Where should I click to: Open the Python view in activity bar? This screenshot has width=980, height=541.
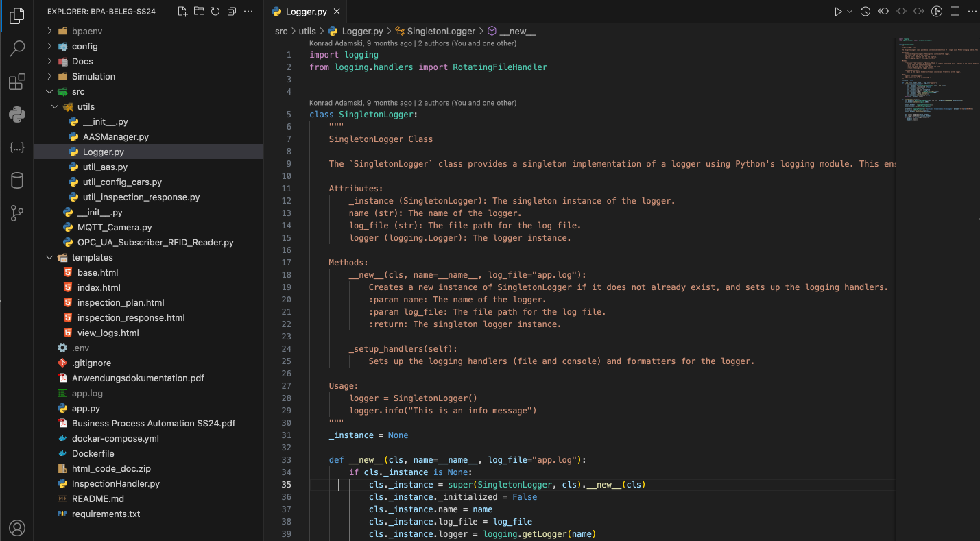[17, 115]
